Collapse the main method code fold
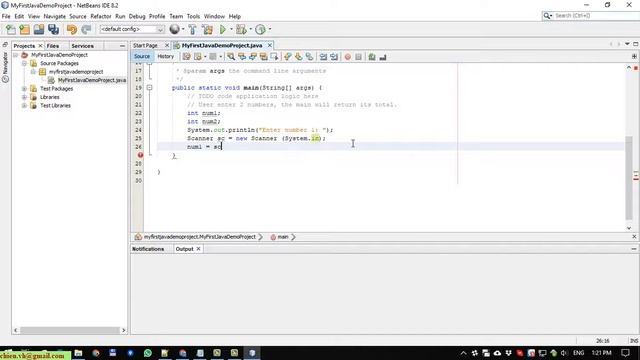 point(149,88)
